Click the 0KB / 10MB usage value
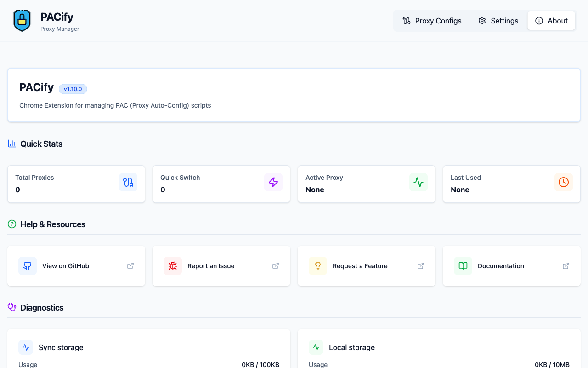 [x=552, y=365]
